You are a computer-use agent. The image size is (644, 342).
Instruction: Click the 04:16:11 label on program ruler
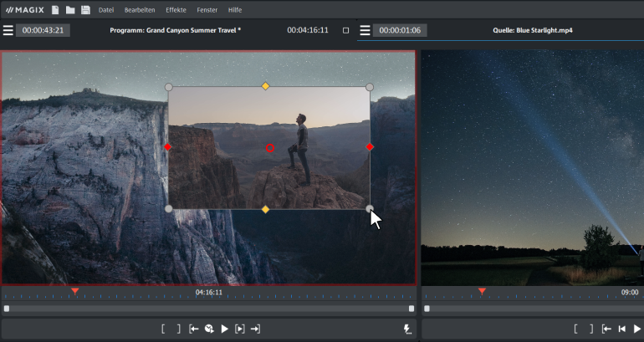(208, 293)
